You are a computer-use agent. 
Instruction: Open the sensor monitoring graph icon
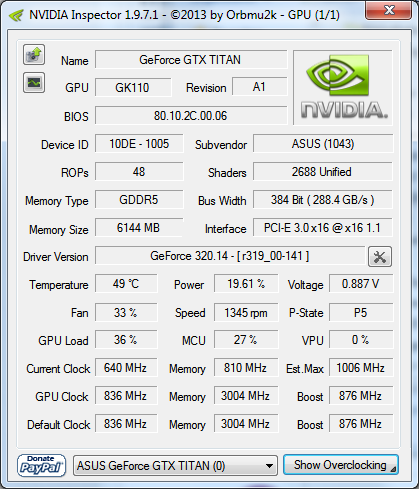pos(34,82)
